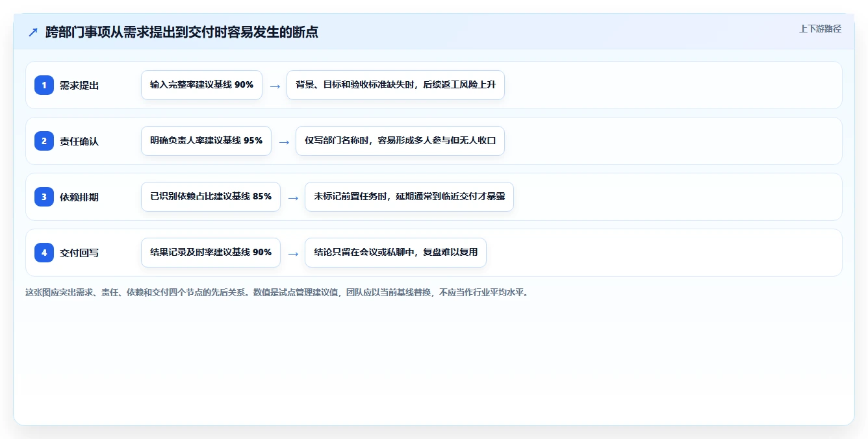Click the 需求提出 step label
This screenshot has width=868, height=439.
(79, 85)
